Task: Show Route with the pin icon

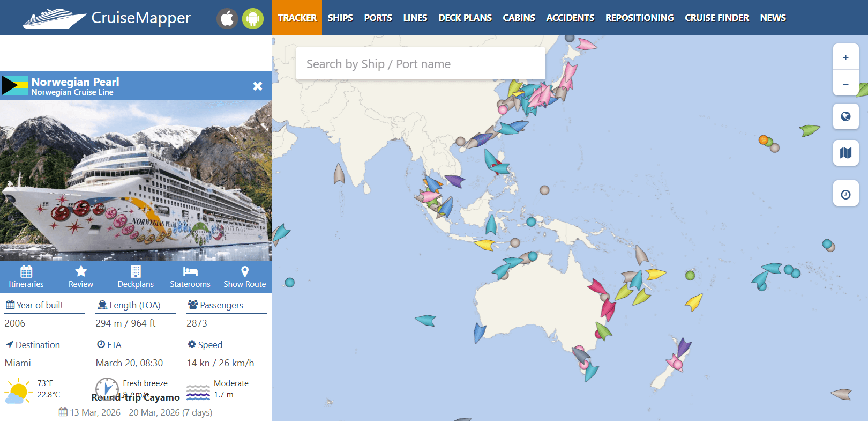Action: click(245, 271)
